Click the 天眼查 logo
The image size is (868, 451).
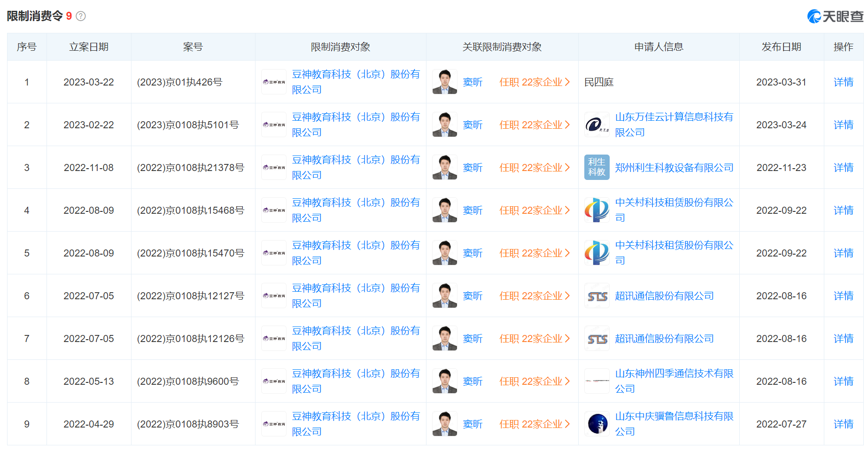pyautogui.click(x=835, y=16)
